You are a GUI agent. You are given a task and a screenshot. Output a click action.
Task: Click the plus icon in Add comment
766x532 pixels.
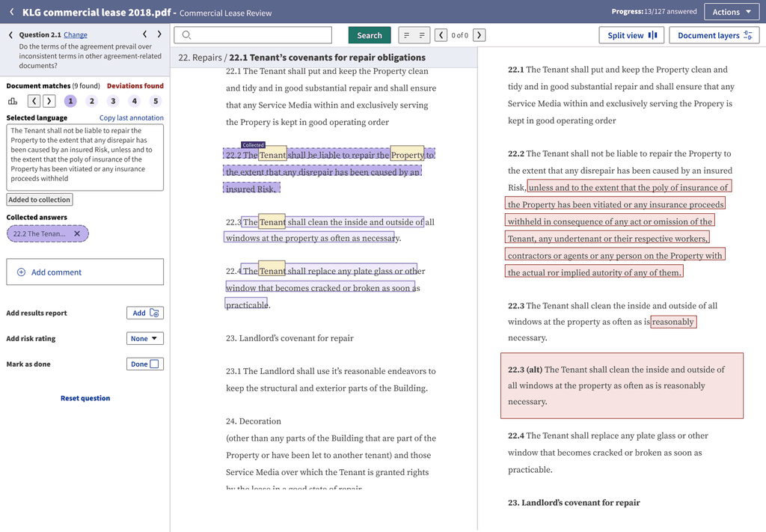22,272
